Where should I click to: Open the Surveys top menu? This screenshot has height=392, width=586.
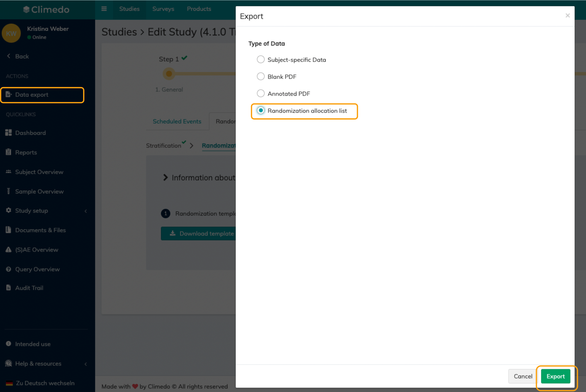point(163,9)
